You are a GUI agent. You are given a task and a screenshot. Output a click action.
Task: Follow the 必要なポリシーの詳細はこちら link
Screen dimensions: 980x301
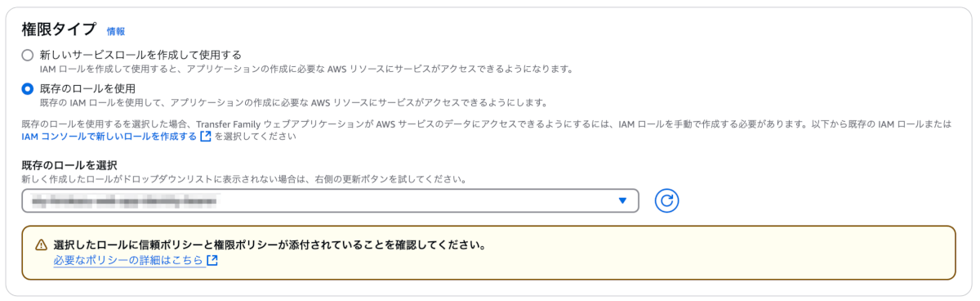point(128,261)
